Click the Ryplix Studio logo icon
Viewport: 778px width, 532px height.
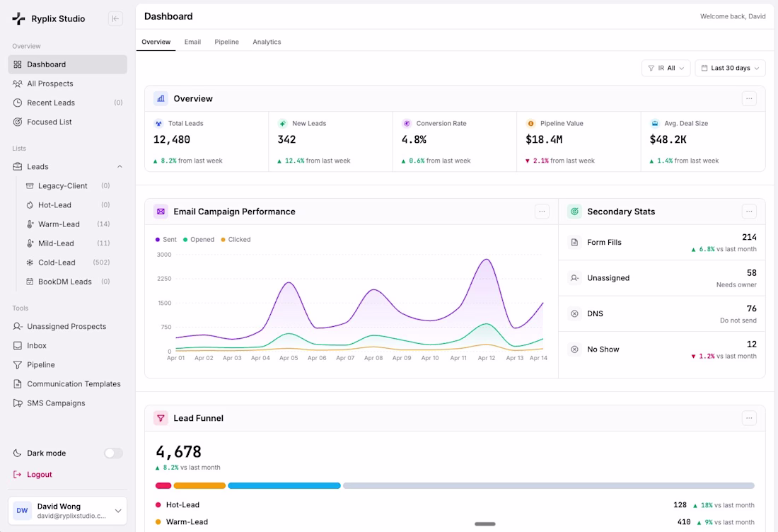click(19, 19)
